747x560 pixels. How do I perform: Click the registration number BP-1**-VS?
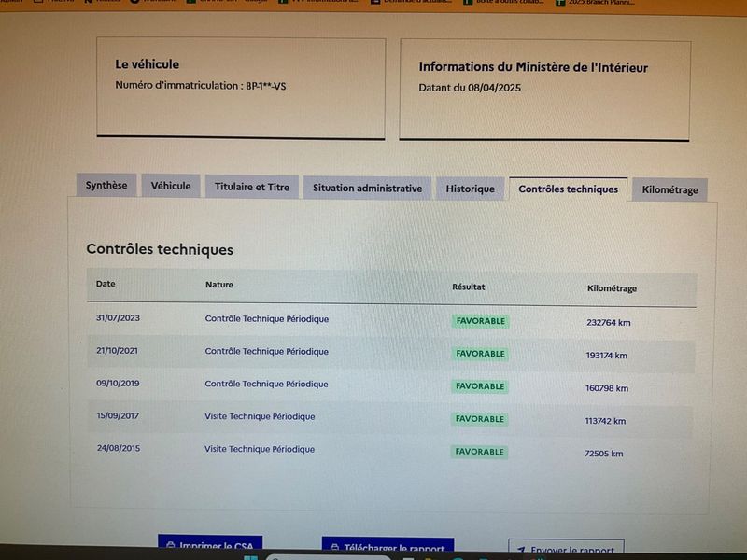(x=266, y=86)
